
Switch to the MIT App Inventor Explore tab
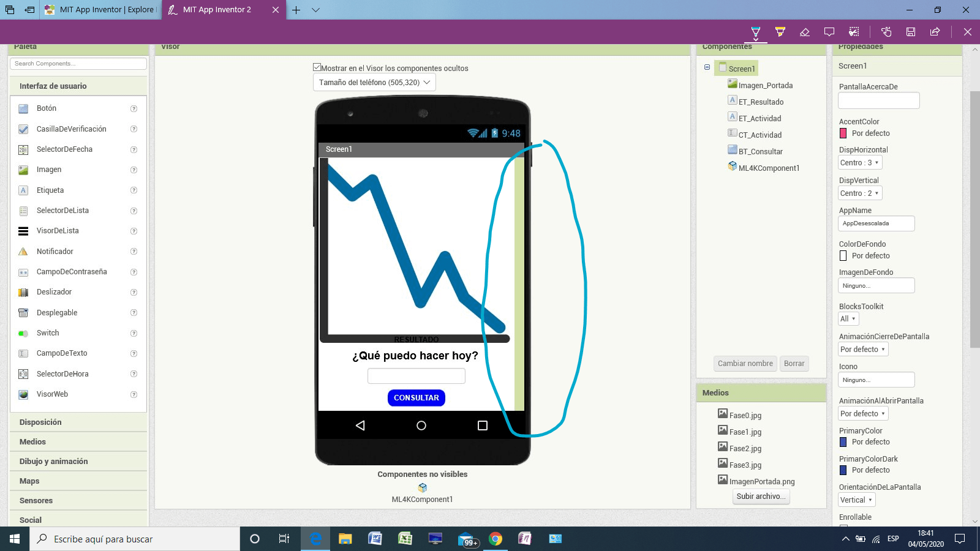pyautogui.click(x=101, y=10)
